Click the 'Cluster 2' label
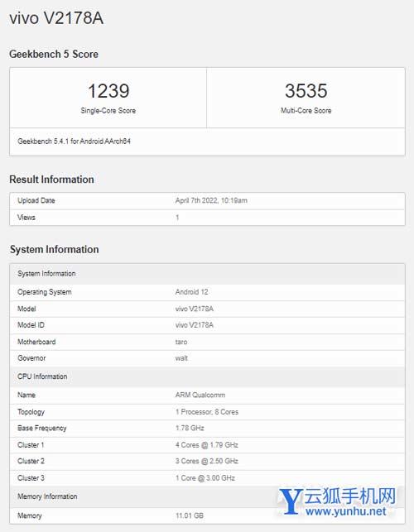This screenshot has height=532, width=414. pos(31,461)
